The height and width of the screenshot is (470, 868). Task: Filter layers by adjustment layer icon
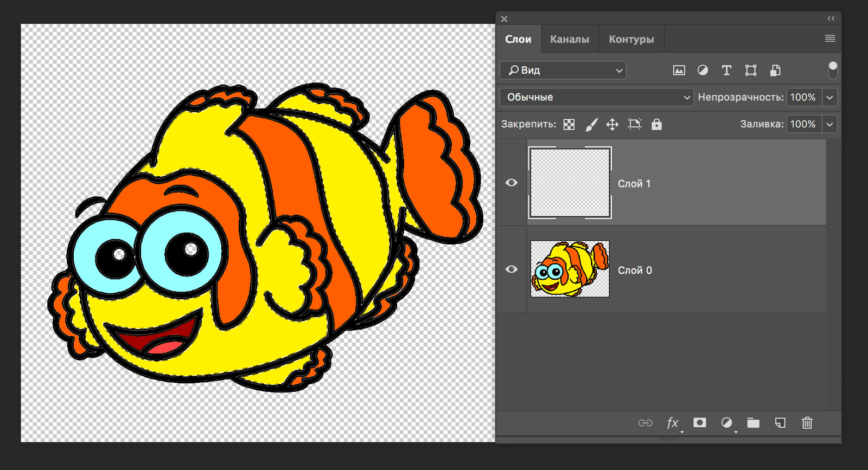point(703,70)
